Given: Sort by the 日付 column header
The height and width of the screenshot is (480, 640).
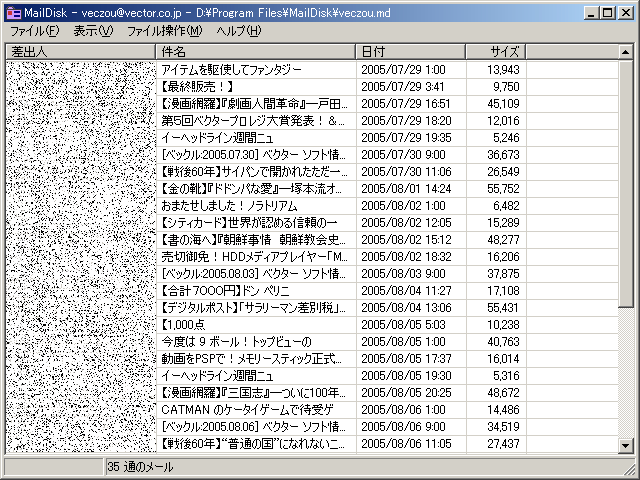Looking at the screenshot, I should (x=411, y=52).
